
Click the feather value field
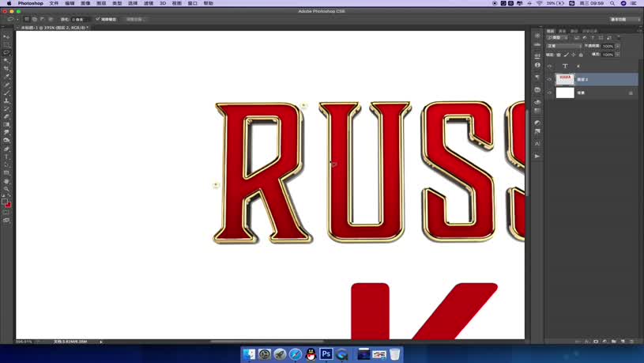point(80,19)
